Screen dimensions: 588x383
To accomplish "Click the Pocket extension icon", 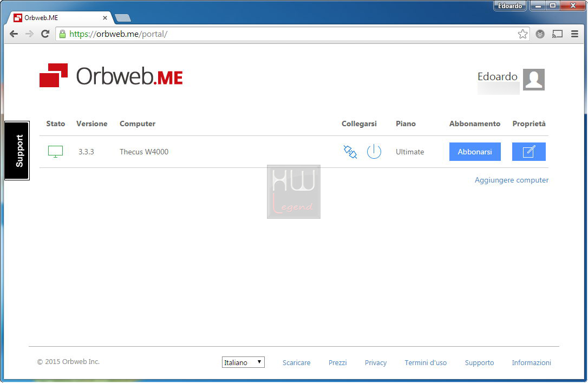I will coord(540,34).
